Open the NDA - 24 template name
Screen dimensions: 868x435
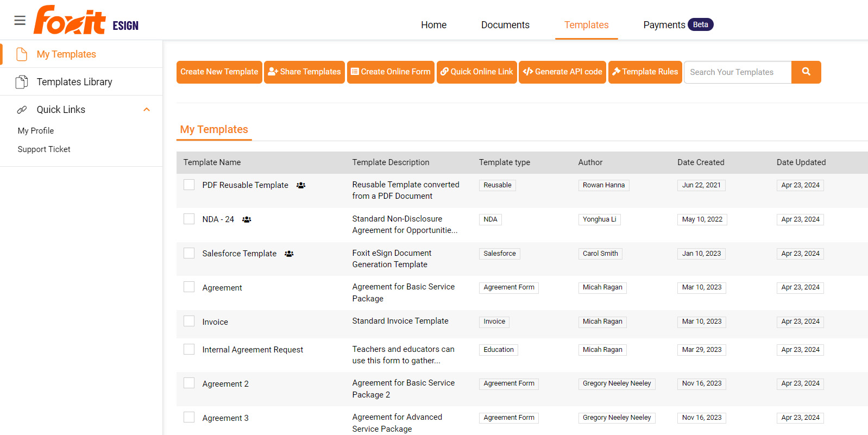(218, 219)
